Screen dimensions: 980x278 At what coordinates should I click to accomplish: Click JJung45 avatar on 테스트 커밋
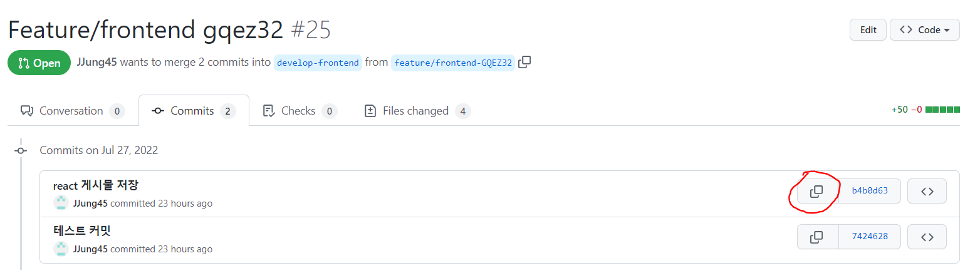coord(61,249)
